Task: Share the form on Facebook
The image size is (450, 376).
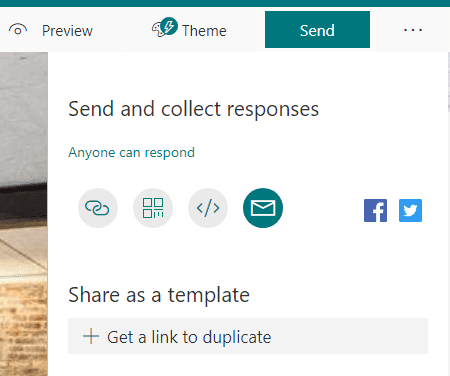Action: coord(375,210)
